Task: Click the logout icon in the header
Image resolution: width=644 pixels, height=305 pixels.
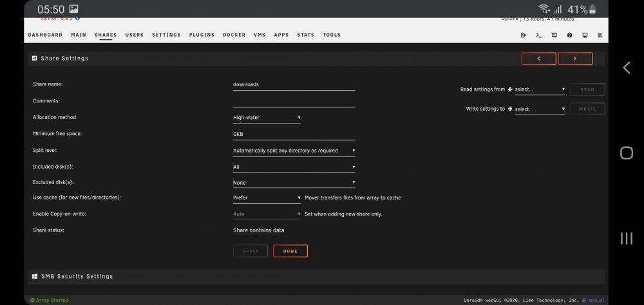Action: 523,35
